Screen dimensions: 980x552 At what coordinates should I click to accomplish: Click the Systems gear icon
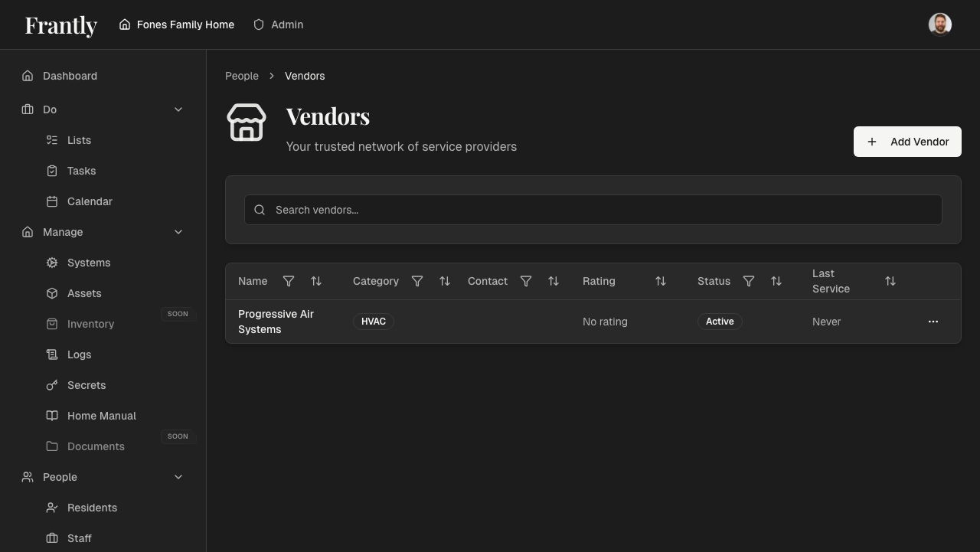[51, 263]
